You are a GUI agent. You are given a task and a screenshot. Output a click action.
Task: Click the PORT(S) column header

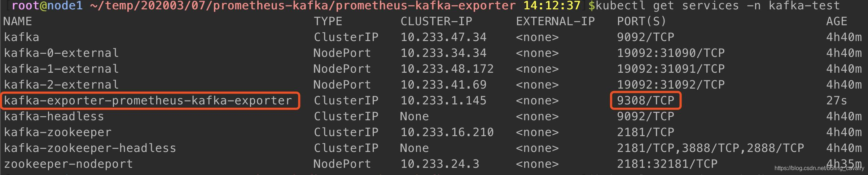point(641,21)
